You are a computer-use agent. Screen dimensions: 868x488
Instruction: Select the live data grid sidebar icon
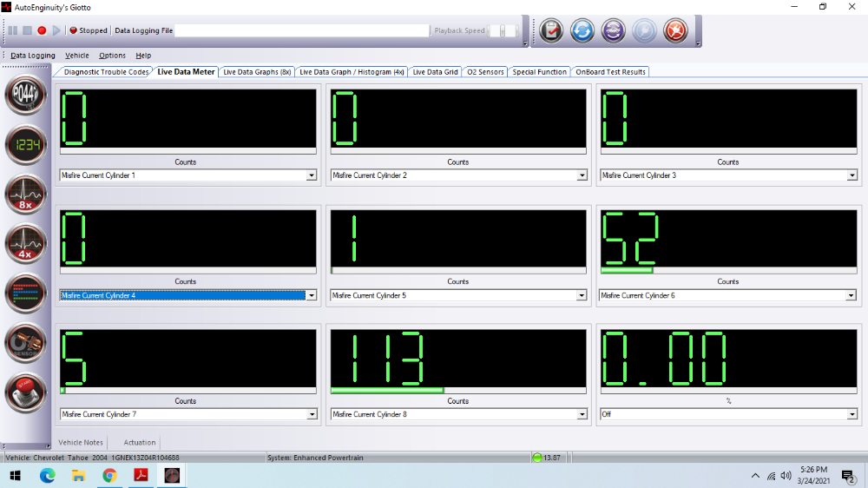pyautogui.click(x=27, y=293)
